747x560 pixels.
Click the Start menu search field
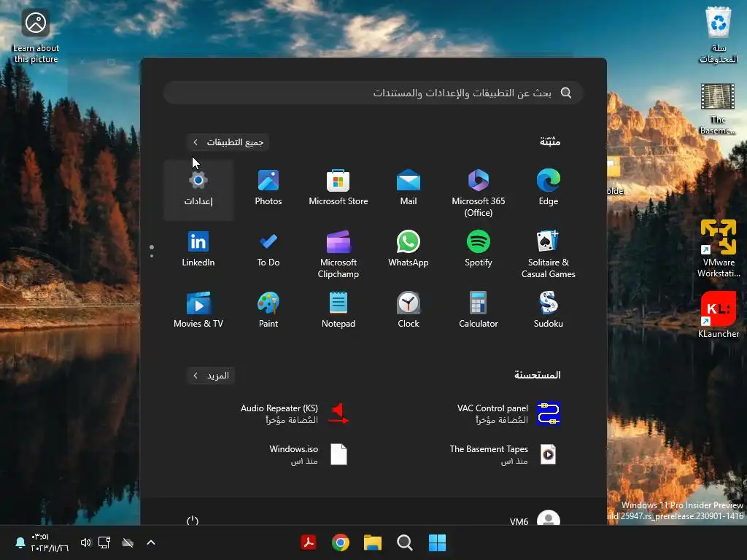point(373,93)
